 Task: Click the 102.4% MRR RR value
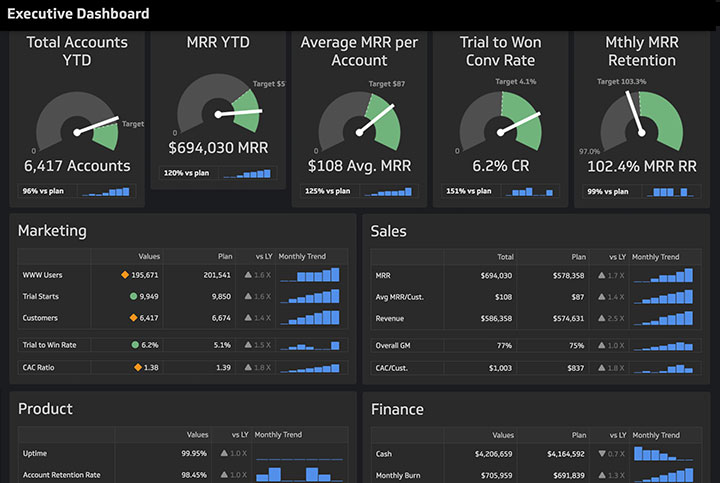pos(642,166)
